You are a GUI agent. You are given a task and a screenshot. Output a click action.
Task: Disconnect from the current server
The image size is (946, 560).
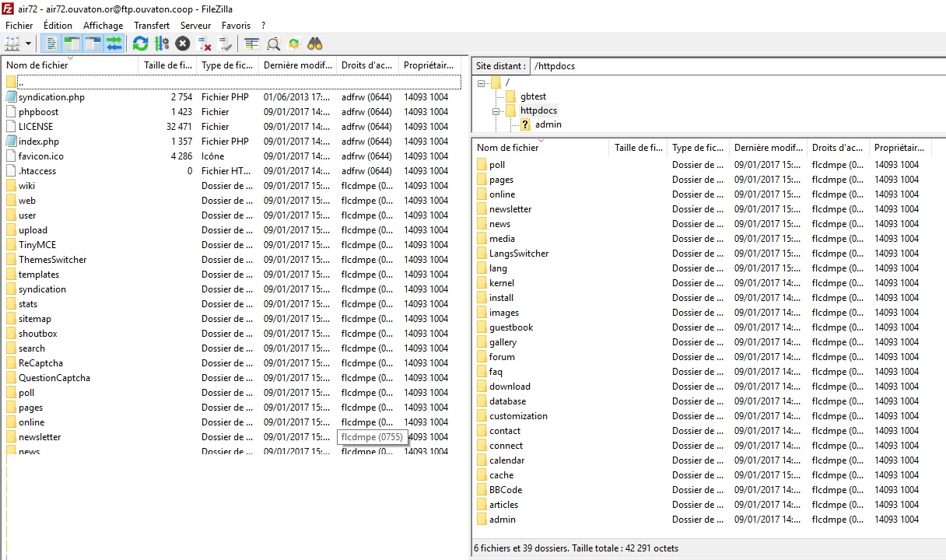(205, 44)
